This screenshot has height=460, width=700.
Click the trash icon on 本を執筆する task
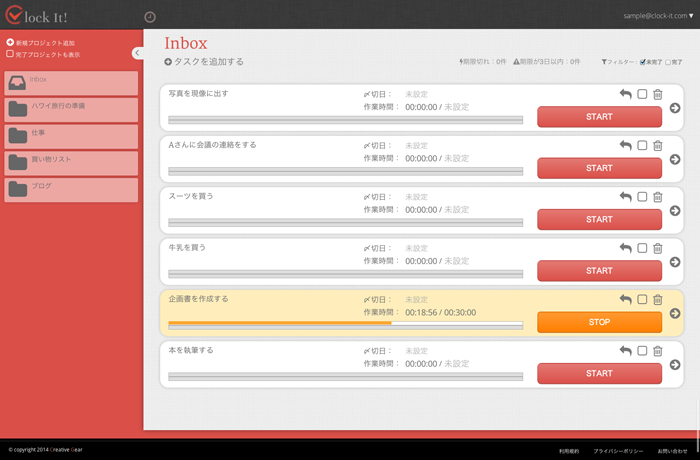[x=657, y=350]
